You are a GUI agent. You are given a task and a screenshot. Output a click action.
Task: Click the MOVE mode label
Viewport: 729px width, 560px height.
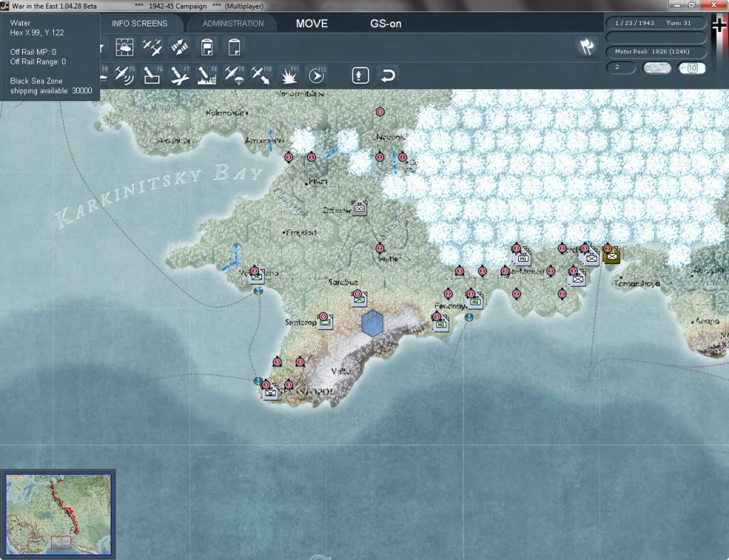pos(312,23)
